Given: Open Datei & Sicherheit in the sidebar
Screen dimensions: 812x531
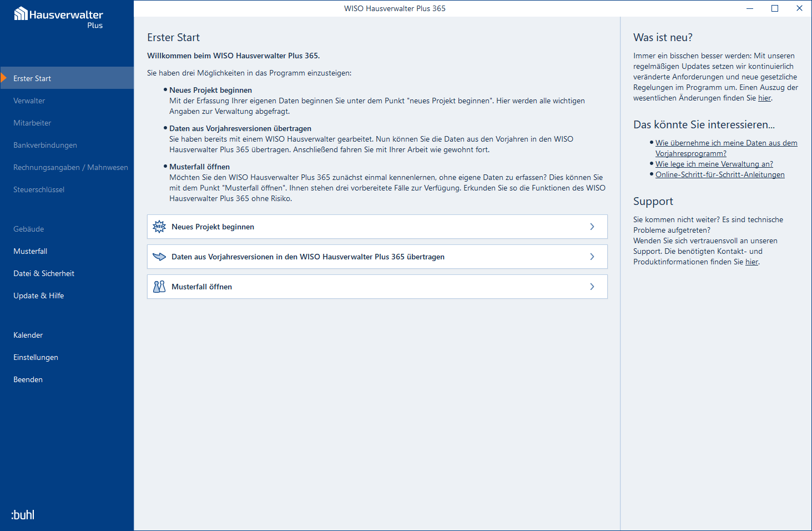Looking at the screenshot, I should (x=67, y=273).
